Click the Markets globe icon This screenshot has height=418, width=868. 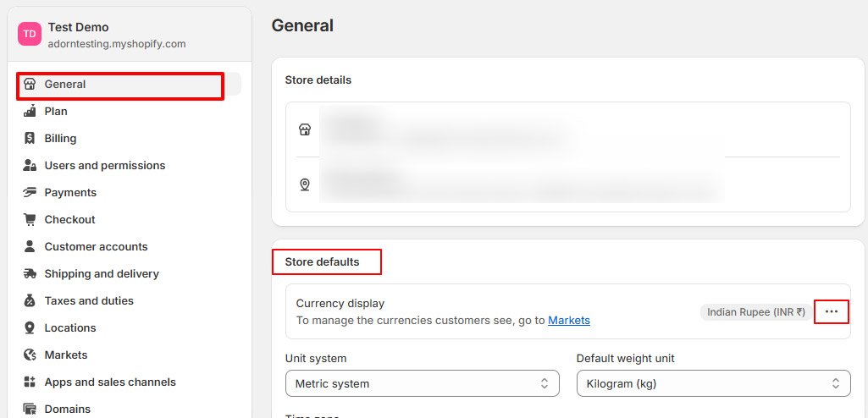click(30, 355)
